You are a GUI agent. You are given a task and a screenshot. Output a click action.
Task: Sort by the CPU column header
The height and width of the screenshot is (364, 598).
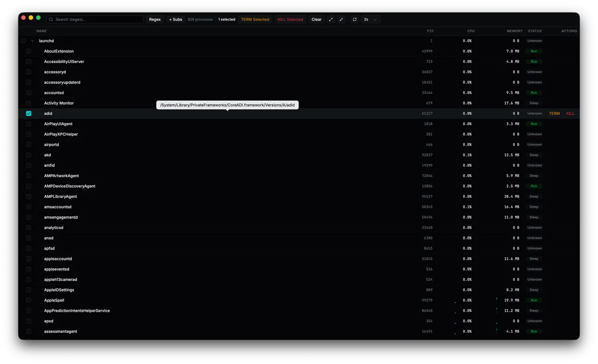point(471,31)
